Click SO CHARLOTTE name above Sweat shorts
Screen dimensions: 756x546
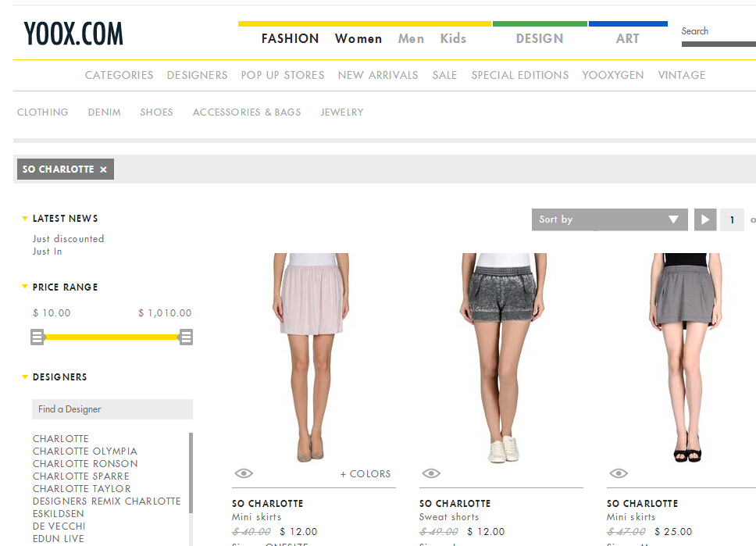click(455, 504)
